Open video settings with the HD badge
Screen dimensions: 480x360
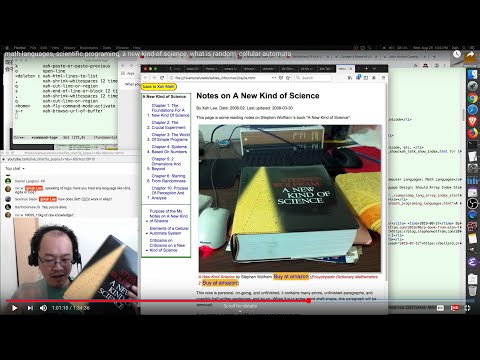(x=455, y=308)
